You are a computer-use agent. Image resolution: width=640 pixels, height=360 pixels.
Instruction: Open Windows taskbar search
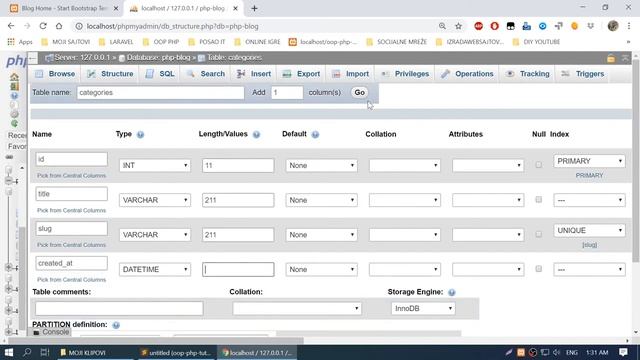[x=27, y=352]
